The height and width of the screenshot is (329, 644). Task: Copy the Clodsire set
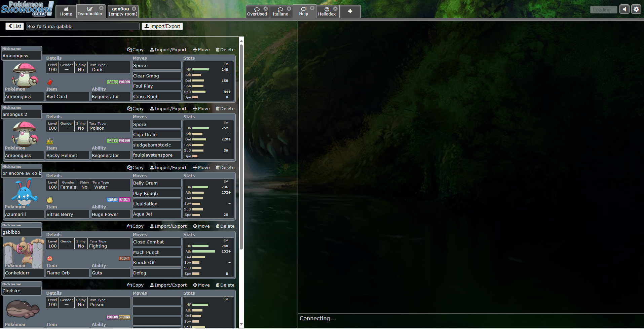coord(135,285)
